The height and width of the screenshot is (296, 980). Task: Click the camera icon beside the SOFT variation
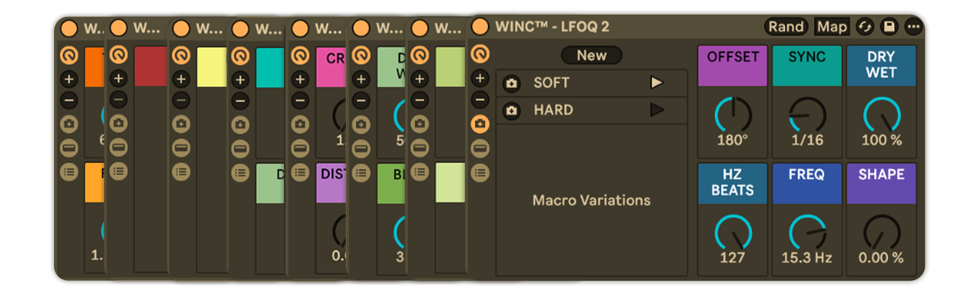tap(512, 83)
